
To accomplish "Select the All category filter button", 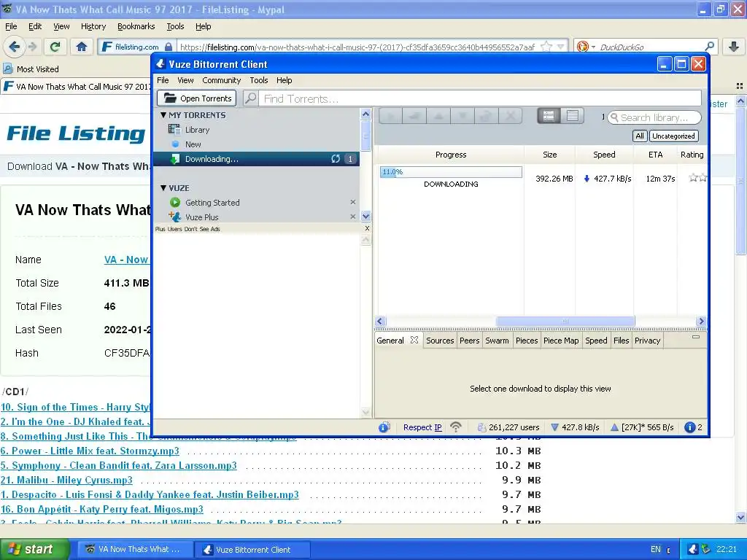I will pyautogui.click(x=639, y=136).
